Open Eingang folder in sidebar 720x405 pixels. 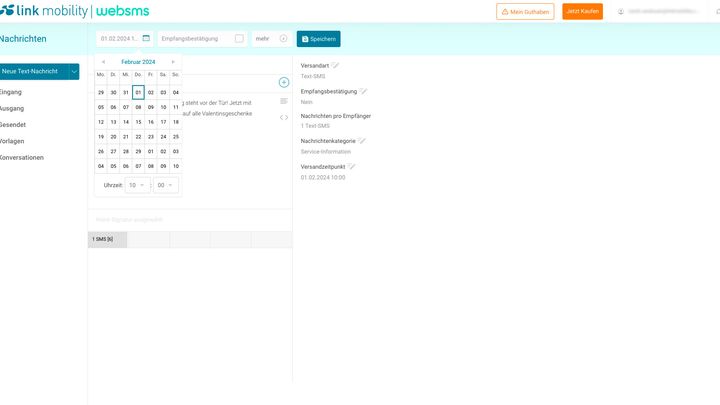pos(11,92)
